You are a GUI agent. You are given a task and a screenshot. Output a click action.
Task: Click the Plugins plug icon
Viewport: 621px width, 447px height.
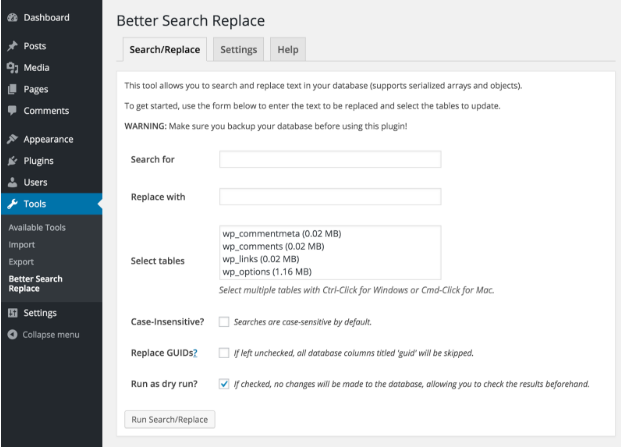pyautogui.click(x=13, y=161)
